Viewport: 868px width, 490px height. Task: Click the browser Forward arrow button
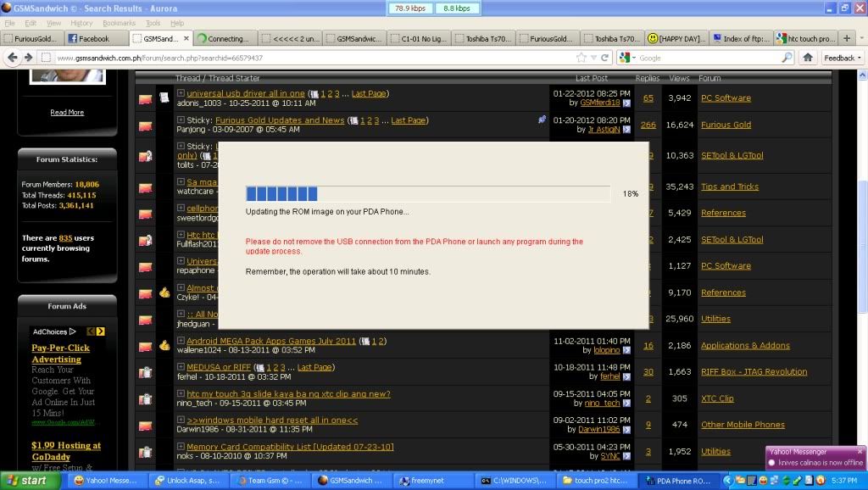click(x=28, y=58)
